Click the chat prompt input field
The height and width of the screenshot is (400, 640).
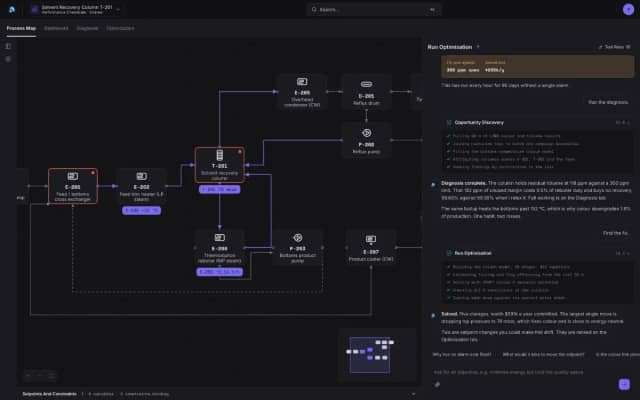[x=508, y=372]
